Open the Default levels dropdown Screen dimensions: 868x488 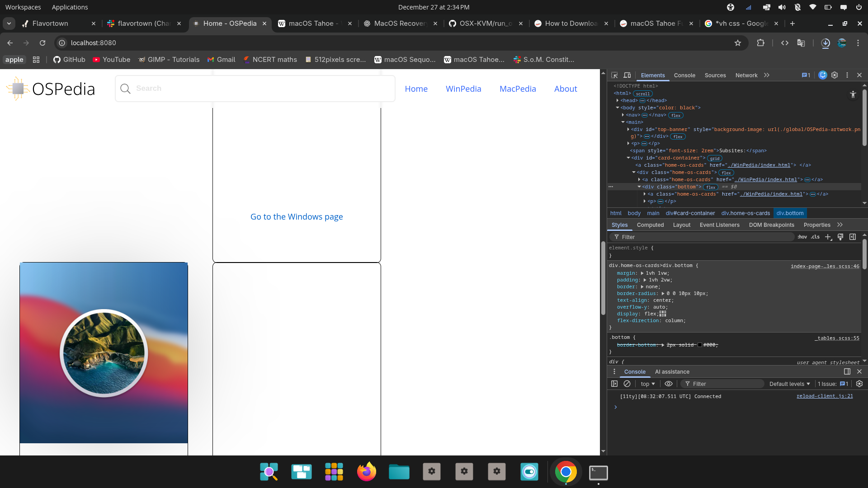point(789,384)
